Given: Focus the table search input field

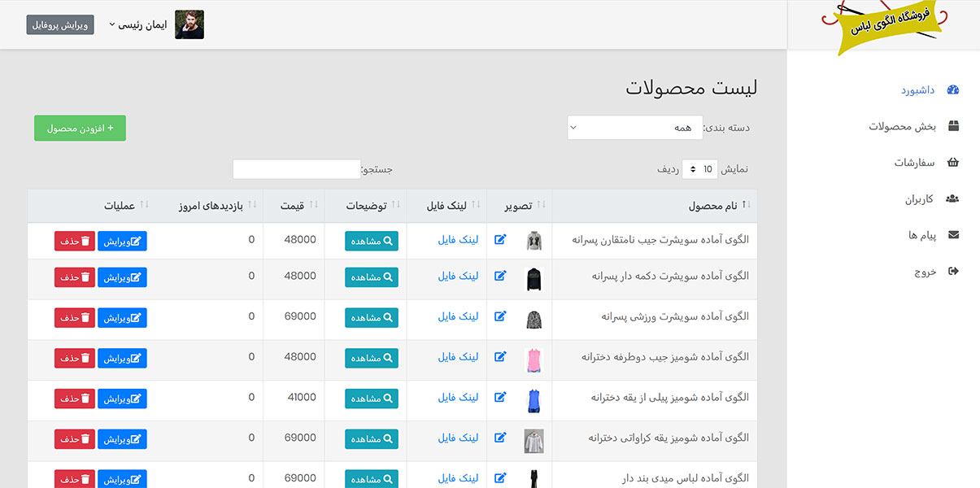Looking at the screenshot, I should tap(296, 169).
